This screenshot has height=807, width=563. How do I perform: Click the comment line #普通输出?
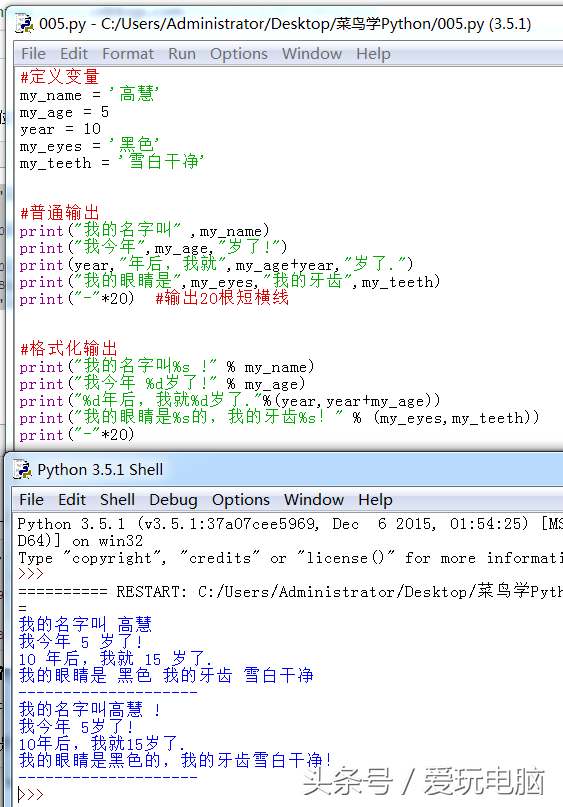pos(59,213)
